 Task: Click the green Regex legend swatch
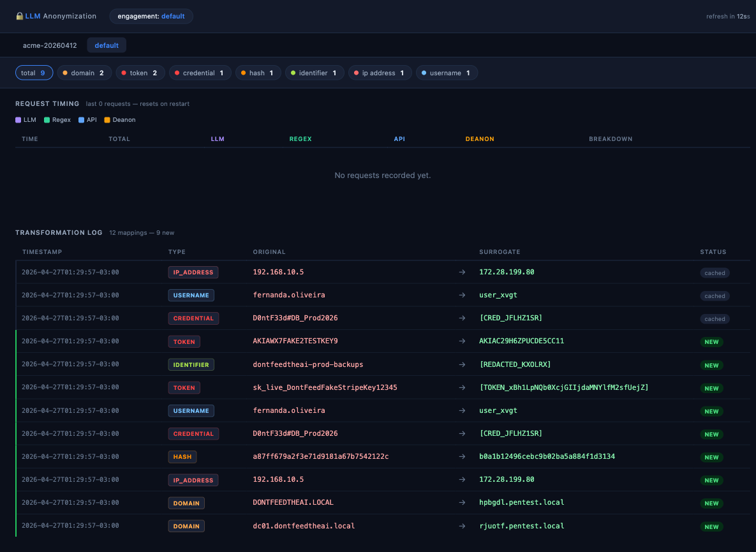click(47, 120)
